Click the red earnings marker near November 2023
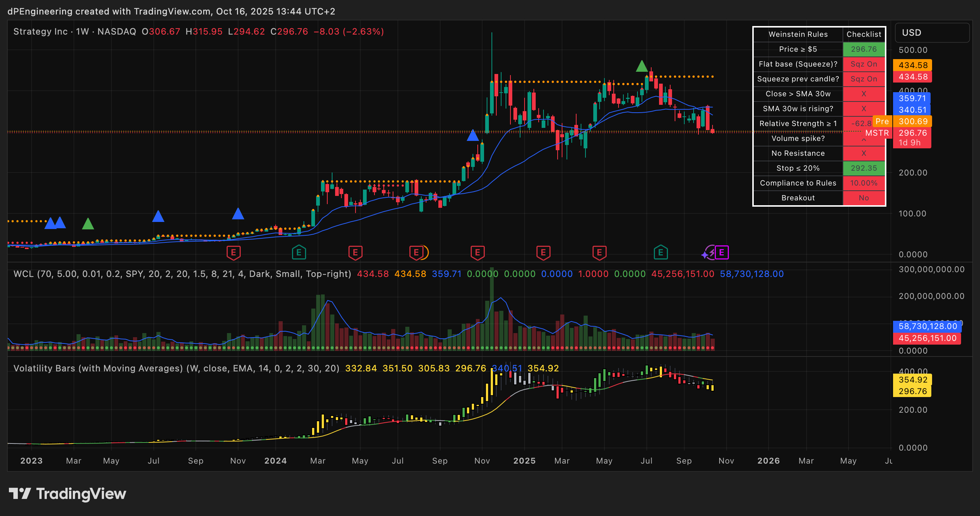980x516 pixels. [x=234, y=252]
